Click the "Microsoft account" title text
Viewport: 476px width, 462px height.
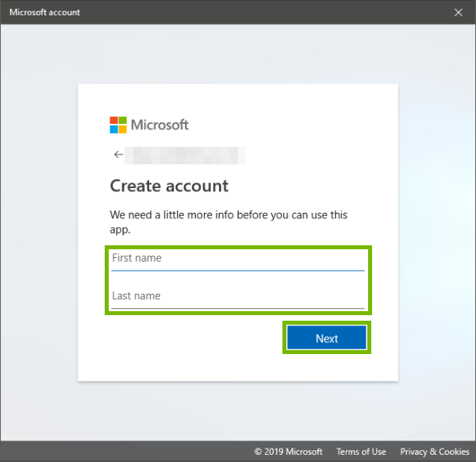tap(45, 12)
